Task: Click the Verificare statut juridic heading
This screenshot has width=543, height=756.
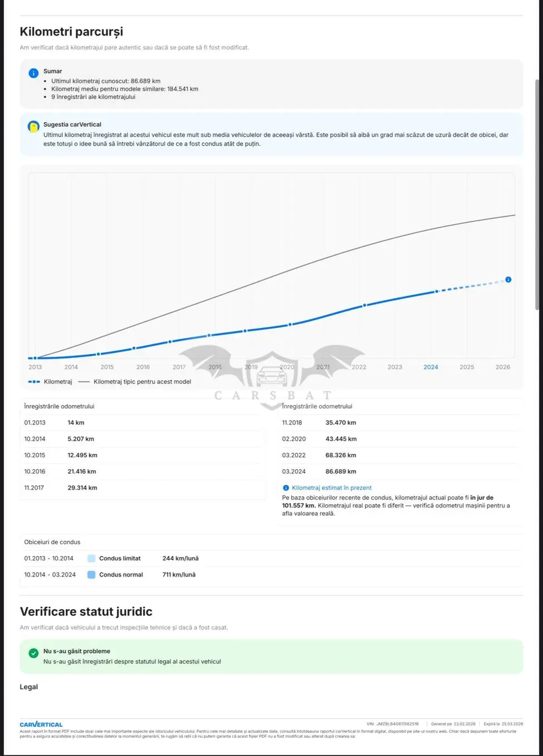Action: coord(86,611)
